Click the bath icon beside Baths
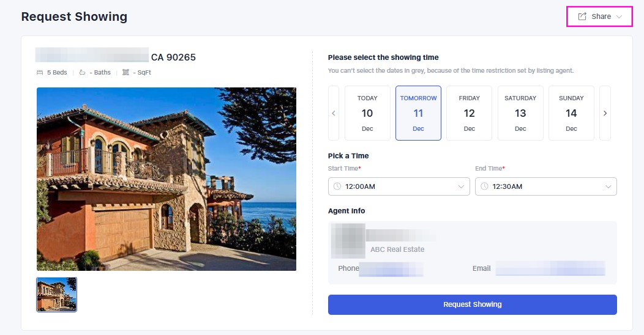644x335 pixels. point(82,72)
